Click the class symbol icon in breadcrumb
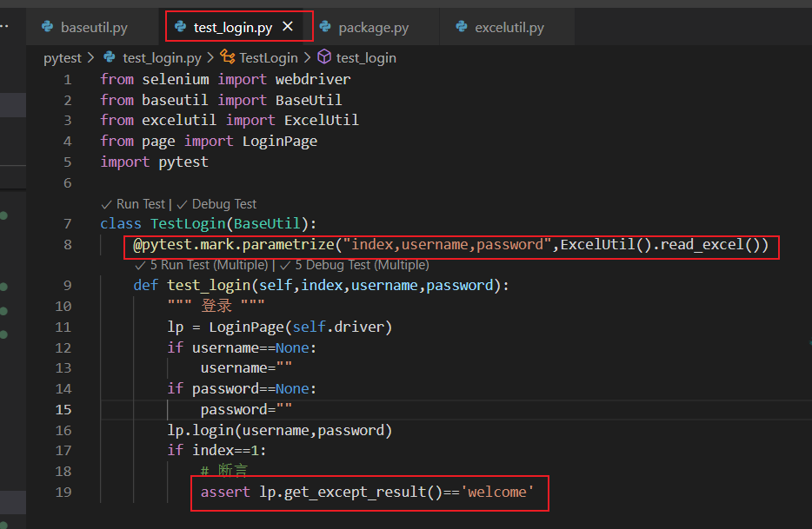Image resolution: width=812 pixels, height=529 pixels. pyautogui.click(x=227, y=56)
